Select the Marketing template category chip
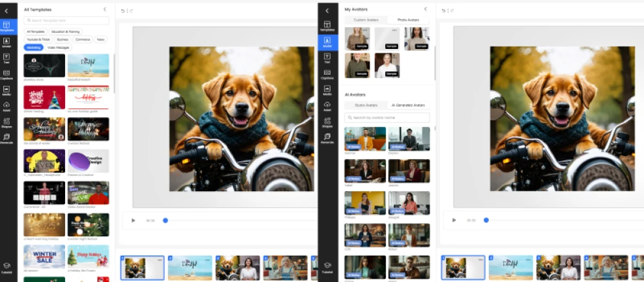The height and width of the screenshot is (282, 644). pyautogui.click(x=33, y=48)
